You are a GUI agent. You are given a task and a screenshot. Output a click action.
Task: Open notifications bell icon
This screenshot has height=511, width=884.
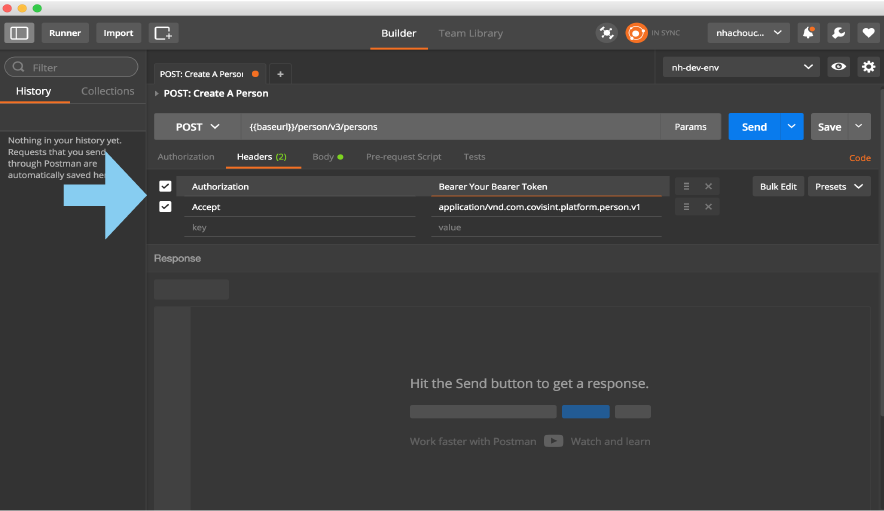point(808,33)
